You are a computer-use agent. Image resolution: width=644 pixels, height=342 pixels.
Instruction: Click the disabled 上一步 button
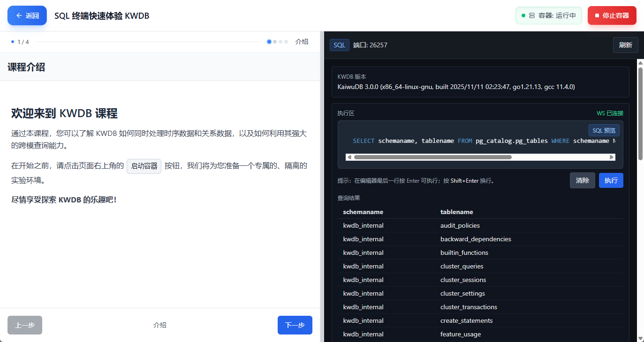tap(25, 325)
